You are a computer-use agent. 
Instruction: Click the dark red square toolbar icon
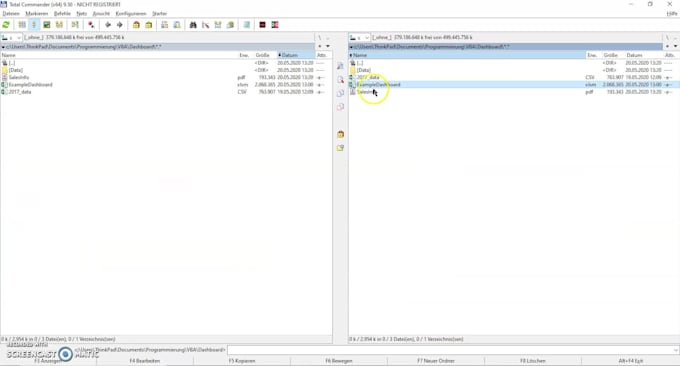[x=262, y=25]
